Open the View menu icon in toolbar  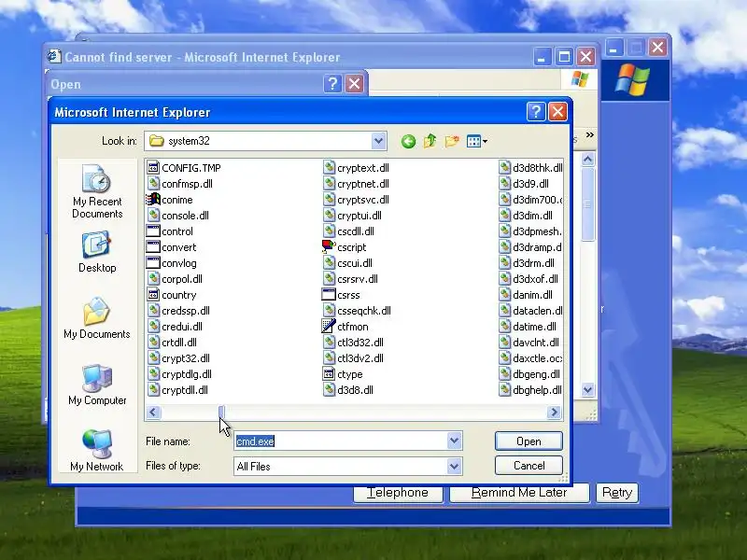(477, 141)
